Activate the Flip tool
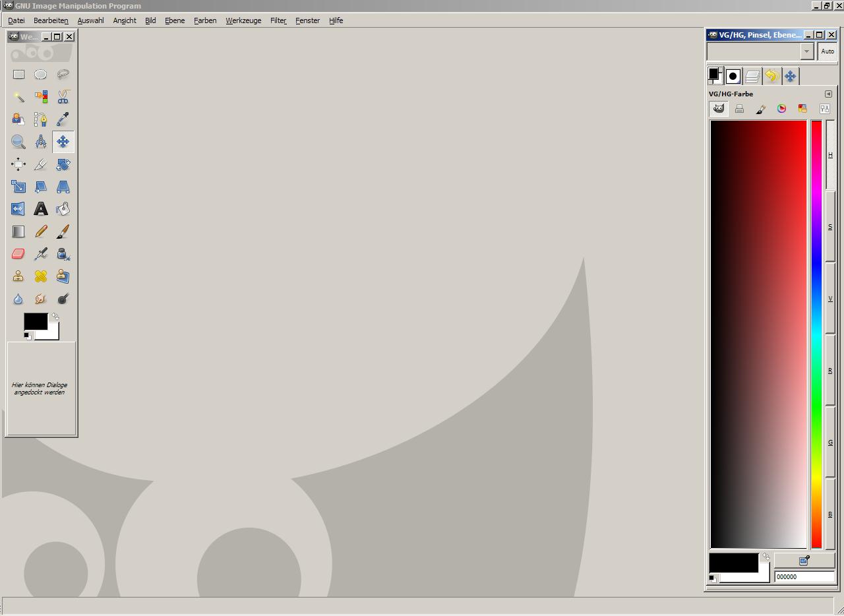Screen dimensions: 844x616 tap(18, 209)
